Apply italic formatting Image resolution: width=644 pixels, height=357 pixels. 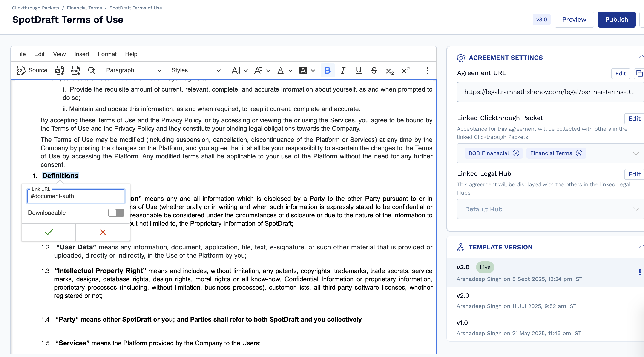click(x=343, y=70)
